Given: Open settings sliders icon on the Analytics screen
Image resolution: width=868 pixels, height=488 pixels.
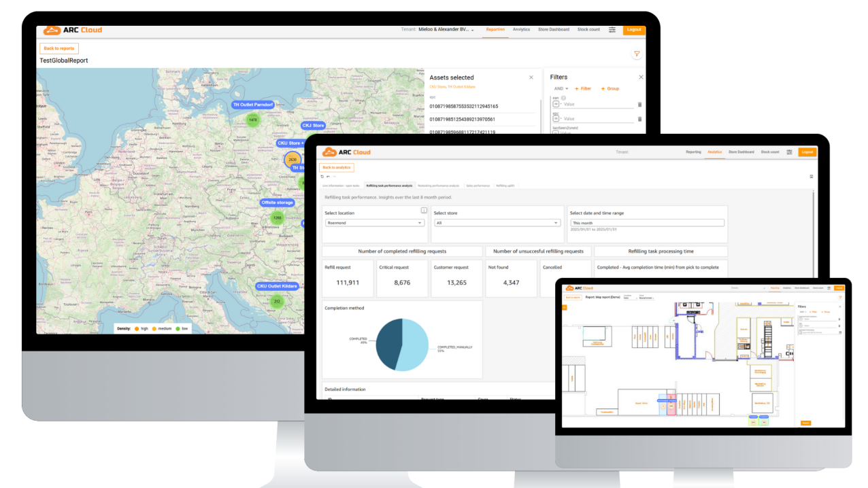Looking at the screenshot, I should (789, 152).
